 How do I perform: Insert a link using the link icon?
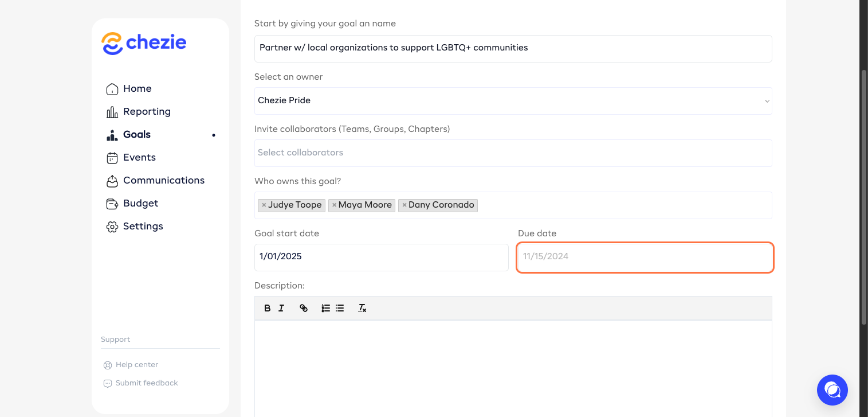[304, 309]
